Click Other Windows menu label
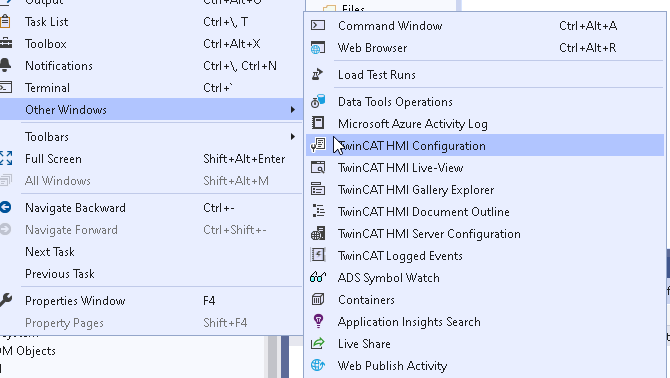The height and width of the screenshot is (378, 670). (66, 110)
